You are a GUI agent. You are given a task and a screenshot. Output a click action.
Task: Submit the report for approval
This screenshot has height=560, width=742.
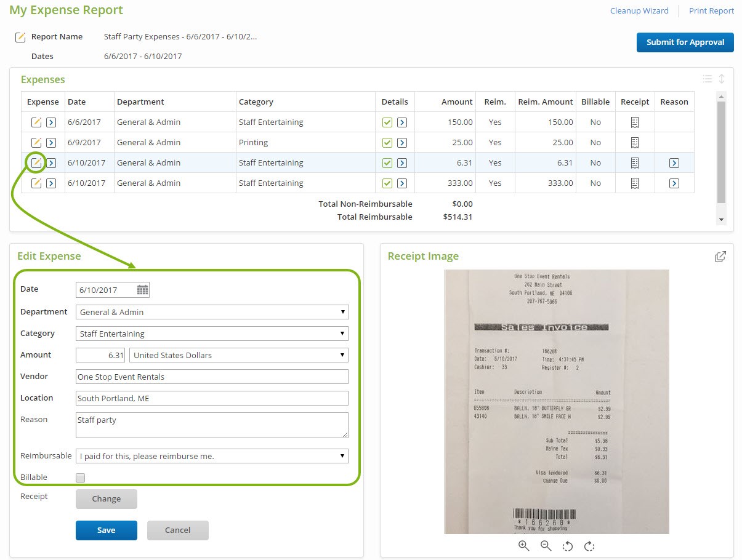click(685, 42)
